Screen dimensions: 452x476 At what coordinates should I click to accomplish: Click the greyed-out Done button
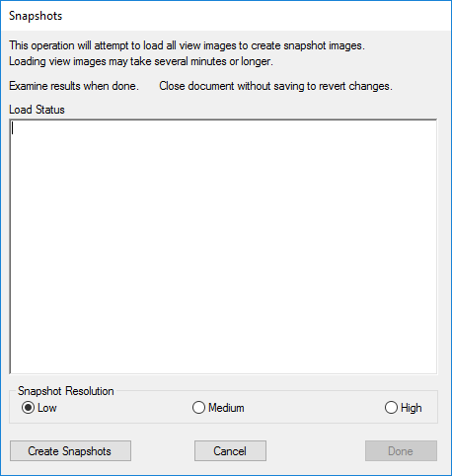401,451
